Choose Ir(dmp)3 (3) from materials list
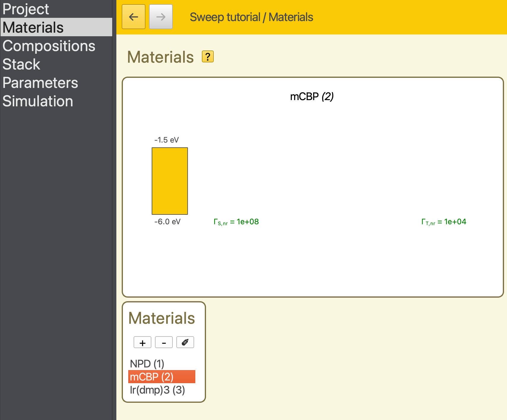The height and width of the screenshot is (420, 507). point(157,390)
